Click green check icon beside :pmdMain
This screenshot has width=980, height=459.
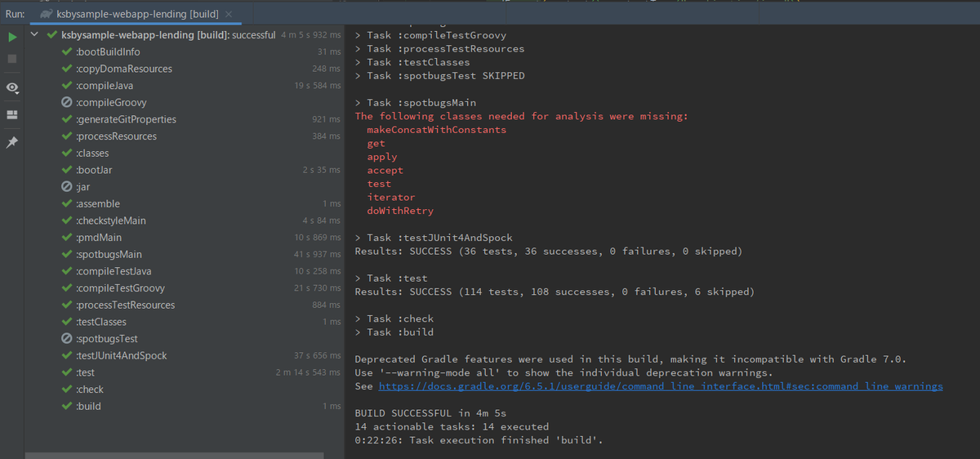[x=68, y=238]
